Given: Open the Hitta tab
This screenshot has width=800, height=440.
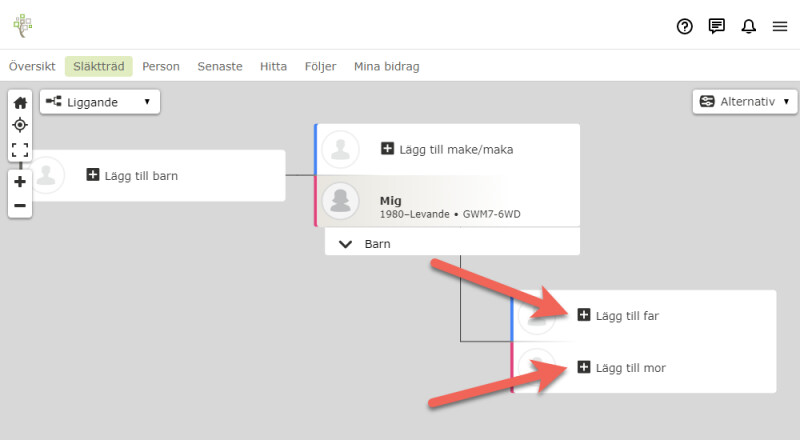Looking at the screenshot, I should click(x=273, y=66).
